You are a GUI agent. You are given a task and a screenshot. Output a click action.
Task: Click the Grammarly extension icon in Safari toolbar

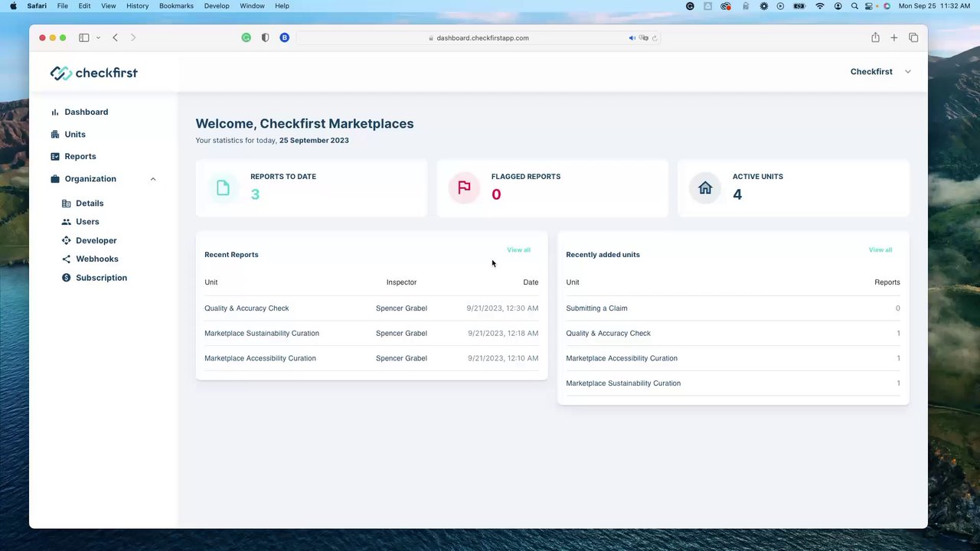coord(247,37)
